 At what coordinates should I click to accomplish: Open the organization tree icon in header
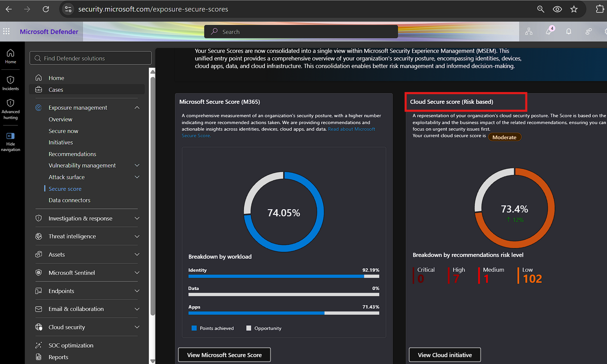529,31
